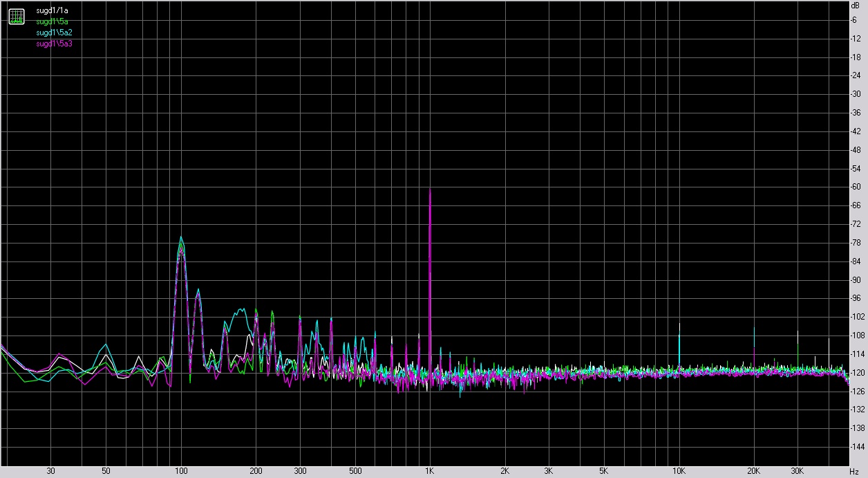Click the spectrum graph icon
Screen dimensions: 868x478
[x=16, y=17]
